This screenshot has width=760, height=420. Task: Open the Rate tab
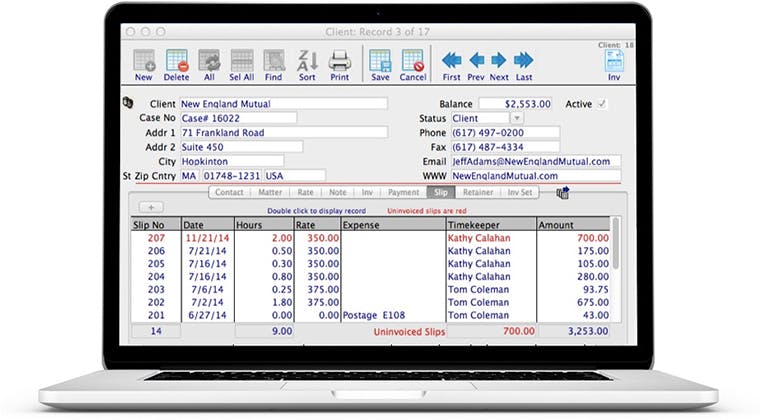tap(305, 192)
